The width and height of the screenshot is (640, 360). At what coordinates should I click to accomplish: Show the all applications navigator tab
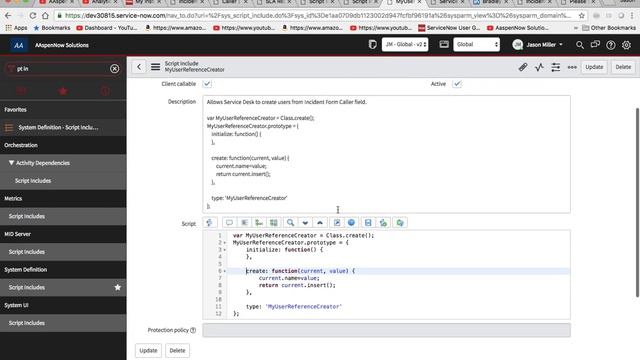click(21, 91)
